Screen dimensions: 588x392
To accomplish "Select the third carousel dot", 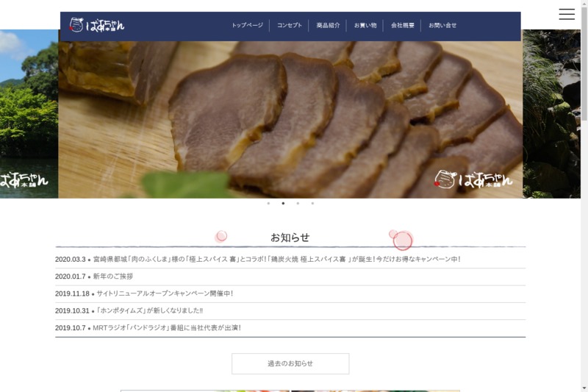I will tap(298, 203).
